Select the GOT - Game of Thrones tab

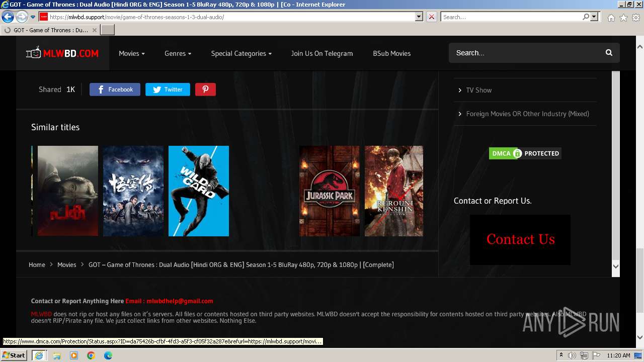50,30
